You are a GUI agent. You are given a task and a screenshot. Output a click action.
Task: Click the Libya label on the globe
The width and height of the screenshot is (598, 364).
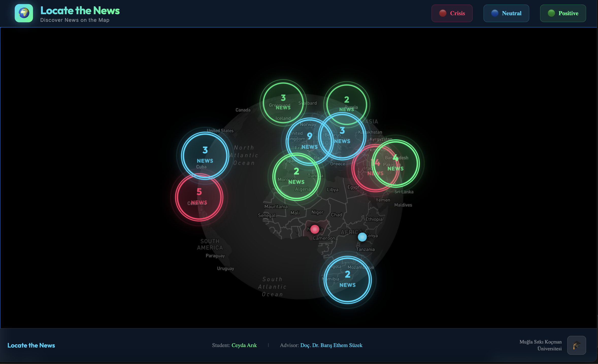click(333, 190)
